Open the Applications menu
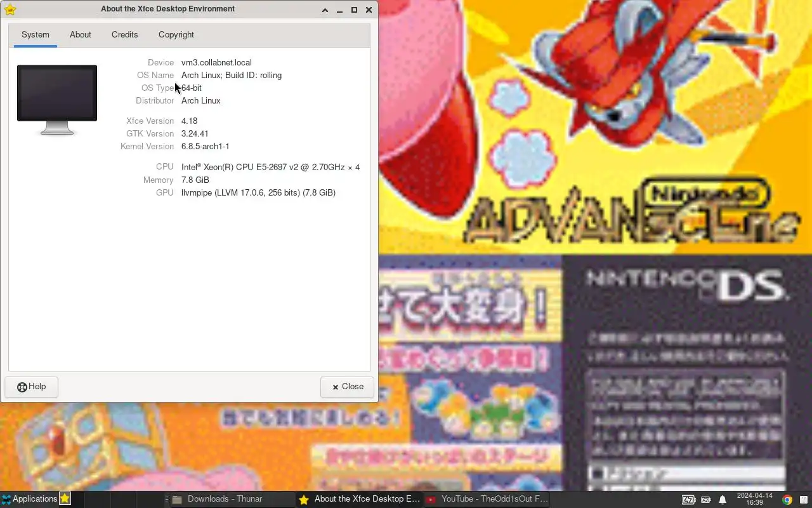Image resolution: width=812 pixels, height=508 pixels. 29,499
